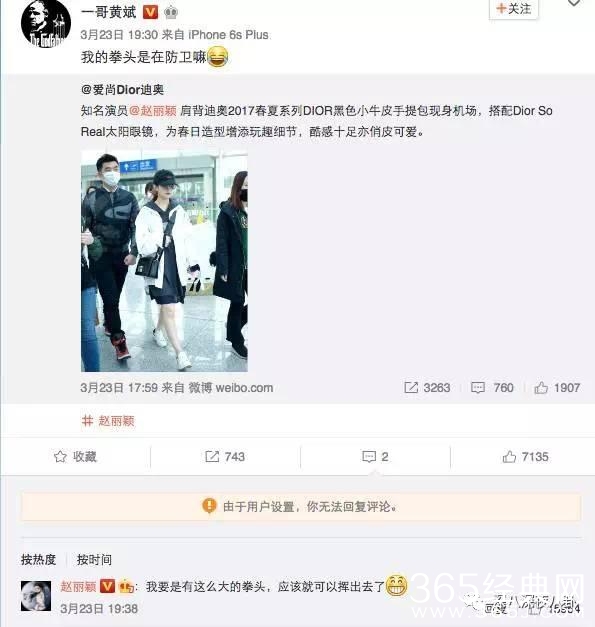This screenshot has height=627, width=595.
Task: Click the orange V verified badge beside 一哥黄斌
Action: coord(150,12)
